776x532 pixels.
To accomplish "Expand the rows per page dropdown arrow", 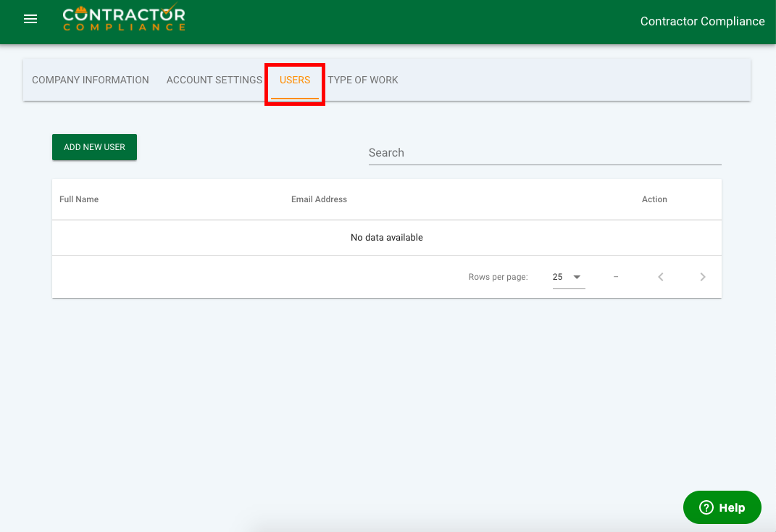I will [x=577, y=277].
